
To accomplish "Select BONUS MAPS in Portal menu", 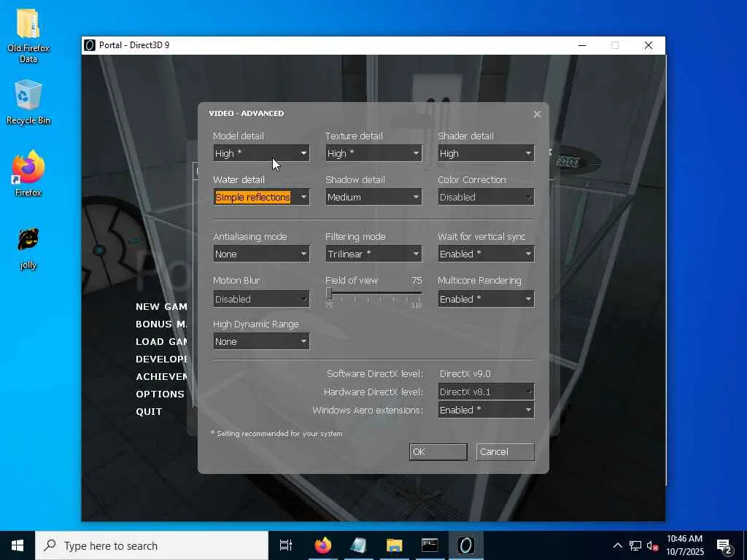I will coord(161,324).
